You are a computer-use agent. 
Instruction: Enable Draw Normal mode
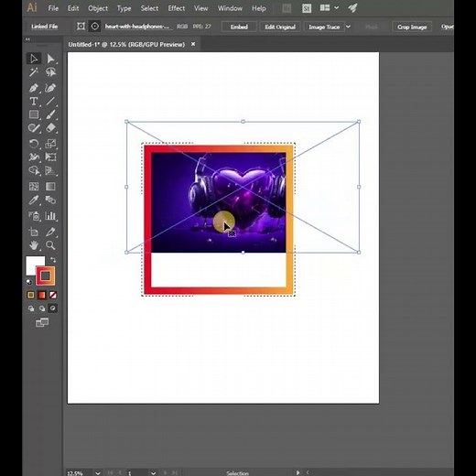pos(31,308)
